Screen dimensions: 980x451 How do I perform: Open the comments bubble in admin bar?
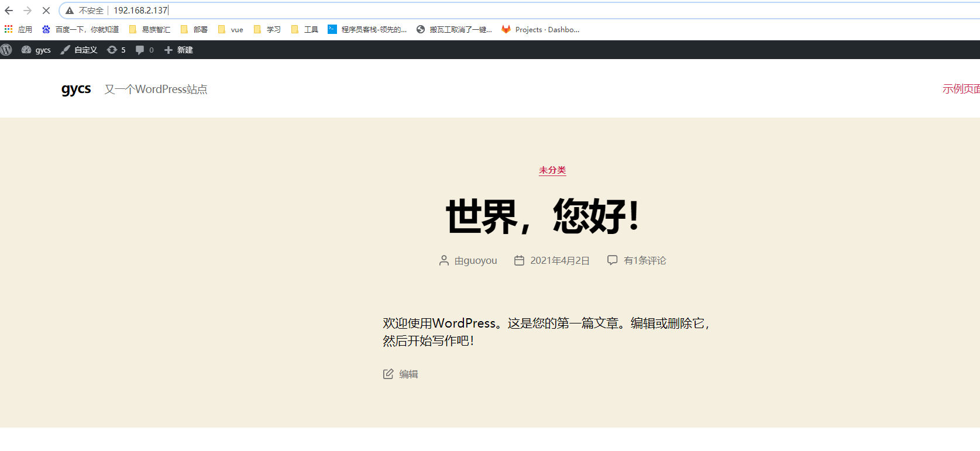tap(145, 50)
